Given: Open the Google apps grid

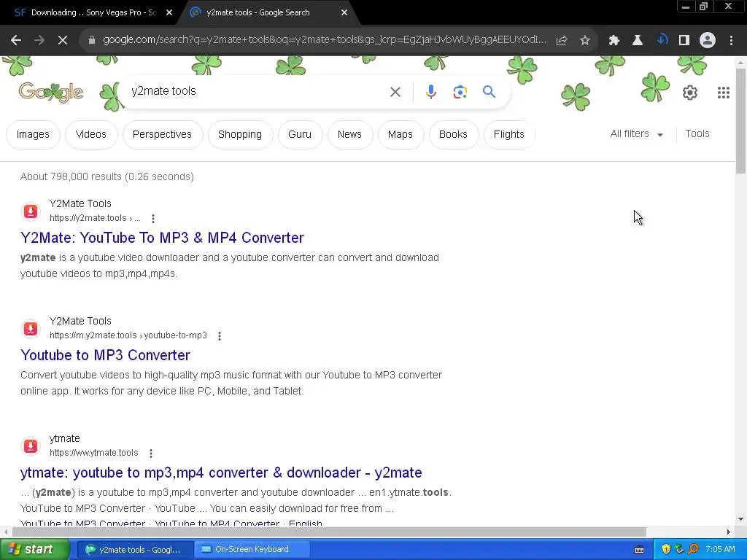Looking at the screenshot, I should pyautogui.click(x=723, y=93).
